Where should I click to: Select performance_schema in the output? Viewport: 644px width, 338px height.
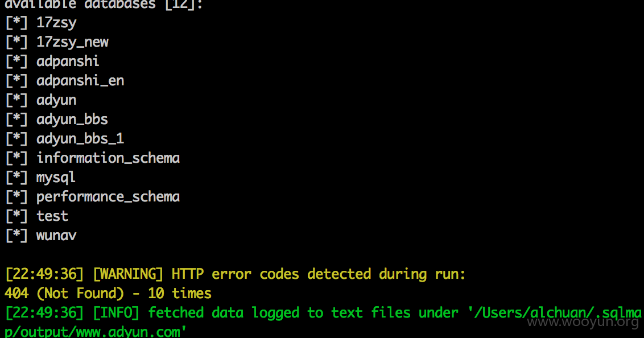coord(108,197)
